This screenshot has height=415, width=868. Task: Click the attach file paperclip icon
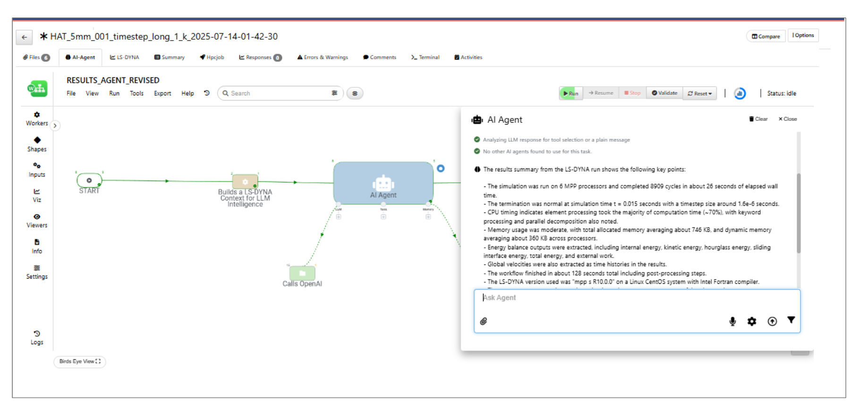point(484,322)
